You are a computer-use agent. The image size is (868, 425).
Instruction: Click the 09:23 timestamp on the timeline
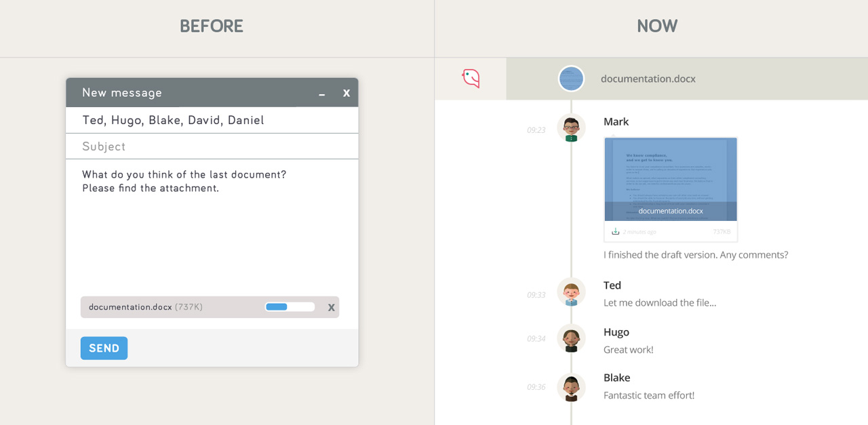point(536,130)
